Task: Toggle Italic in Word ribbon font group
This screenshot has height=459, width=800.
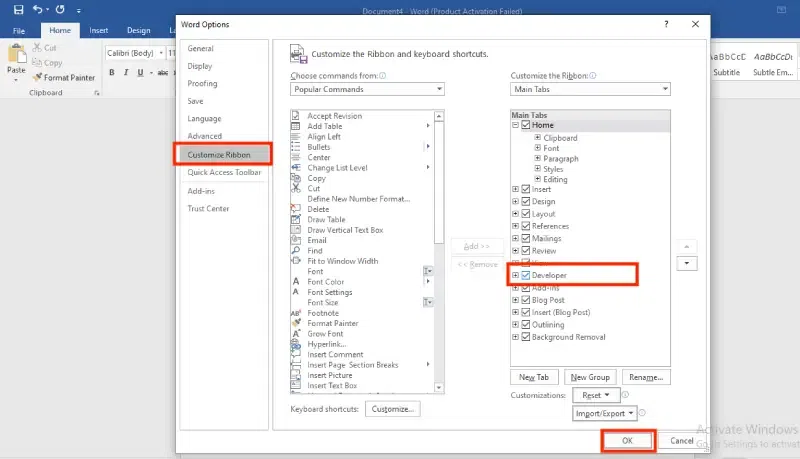Action: (126, 72)
